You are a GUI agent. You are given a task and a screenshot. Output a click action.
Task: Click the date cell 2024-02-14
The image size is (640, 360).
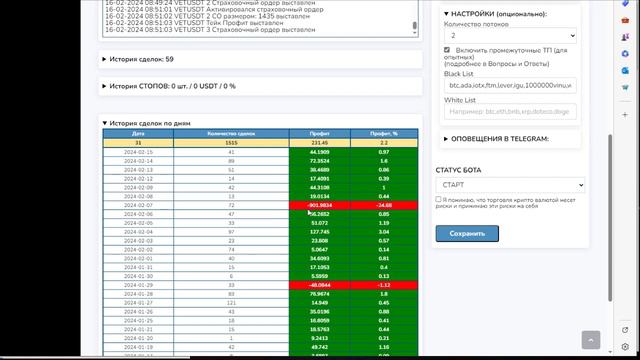coord(138,161)
